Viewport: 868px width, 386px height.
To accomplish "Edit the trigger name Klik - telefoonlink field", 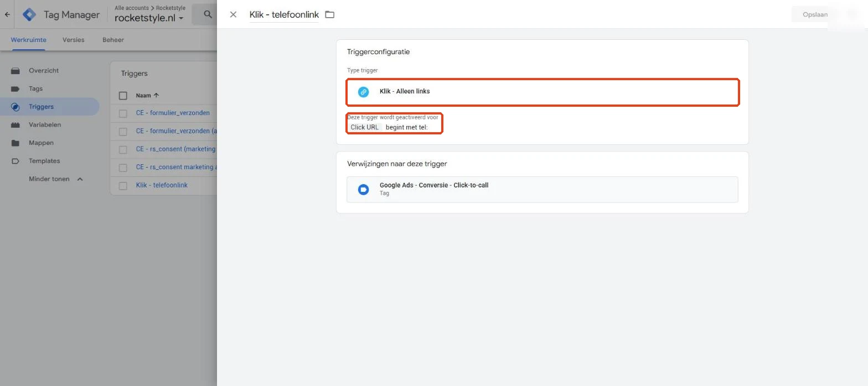I will click(x=284, y=14).
